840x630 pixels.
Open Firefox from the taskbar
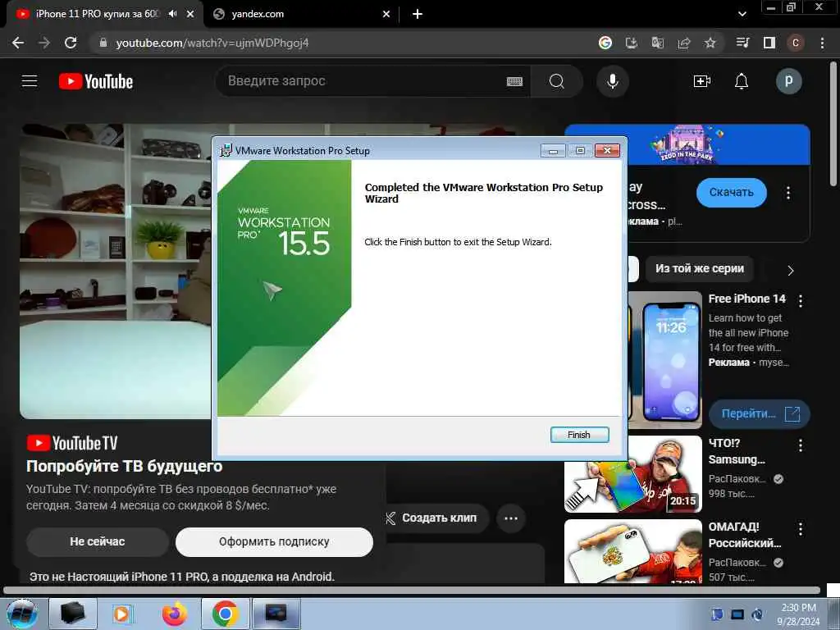click(175, 614)
